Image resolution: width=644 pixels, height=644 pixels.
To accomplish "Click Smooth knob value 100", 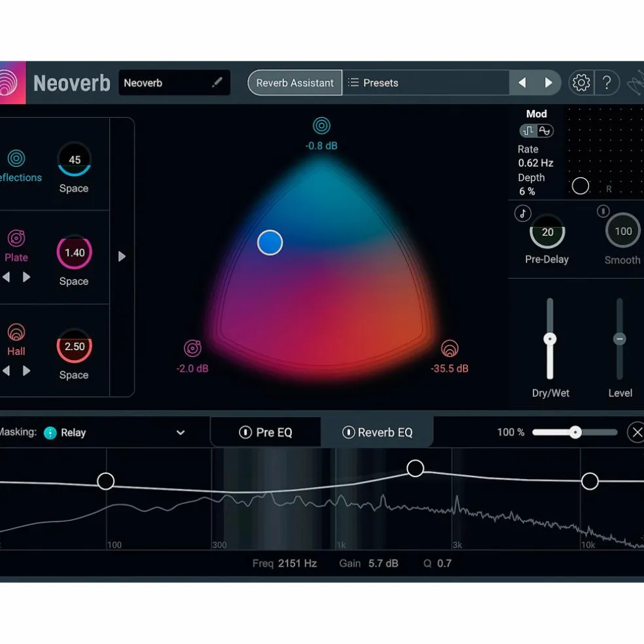I will (x=623, y=231).
